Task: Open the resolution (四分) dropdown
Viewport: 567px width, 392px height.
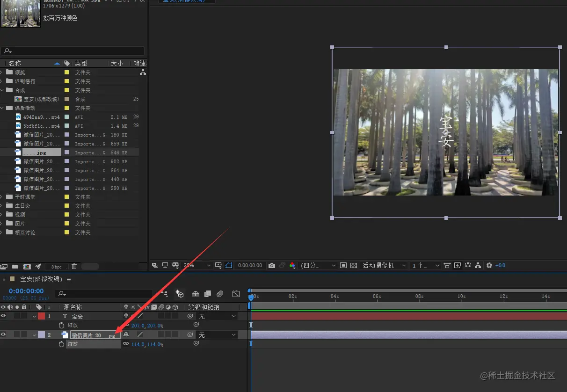Action: point(318,265)
